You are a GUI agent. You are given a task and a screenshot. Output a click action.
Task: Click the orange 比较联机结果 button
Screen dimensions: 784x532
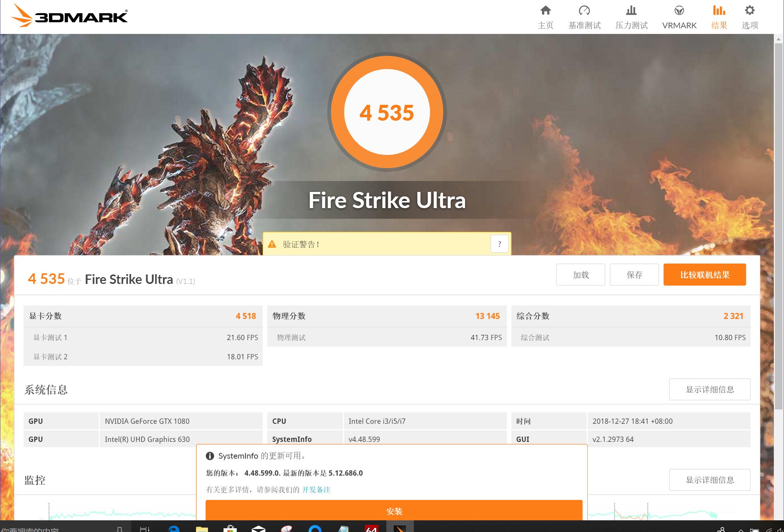tap(704, 274)
